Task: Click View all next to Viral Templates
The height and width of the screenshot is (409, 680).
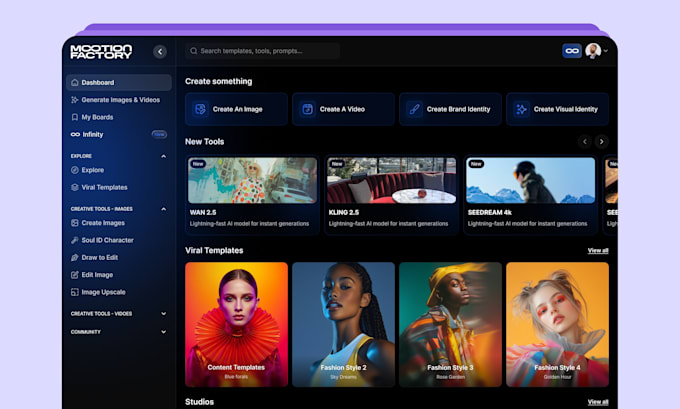Action: pyautogui.click(x=598, y=251)
